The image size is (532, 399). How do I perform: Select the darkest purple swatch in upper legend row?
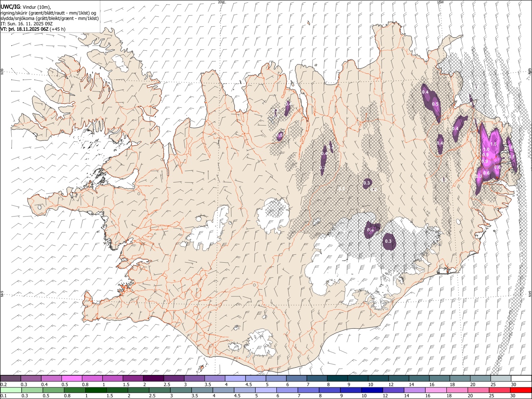tap(153, 378)
